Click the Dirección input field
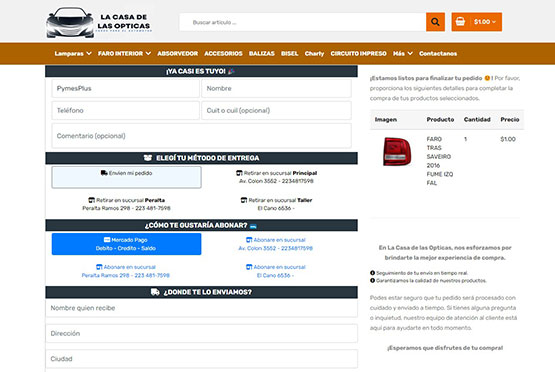555x372 pixels. tap(201, 333)
